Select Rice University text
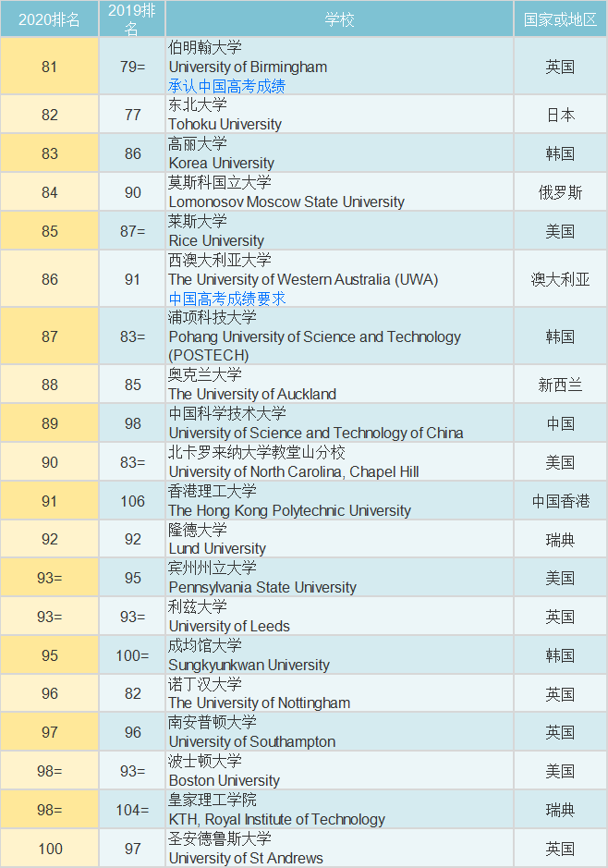This screenshot has width=608, height=868. (x=216, y=240)
